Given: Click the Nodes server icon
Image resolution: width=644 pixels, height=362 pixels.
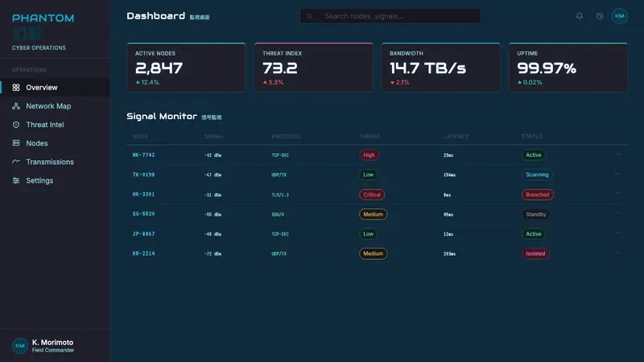Looking at the screenshot, I should 16,143.
